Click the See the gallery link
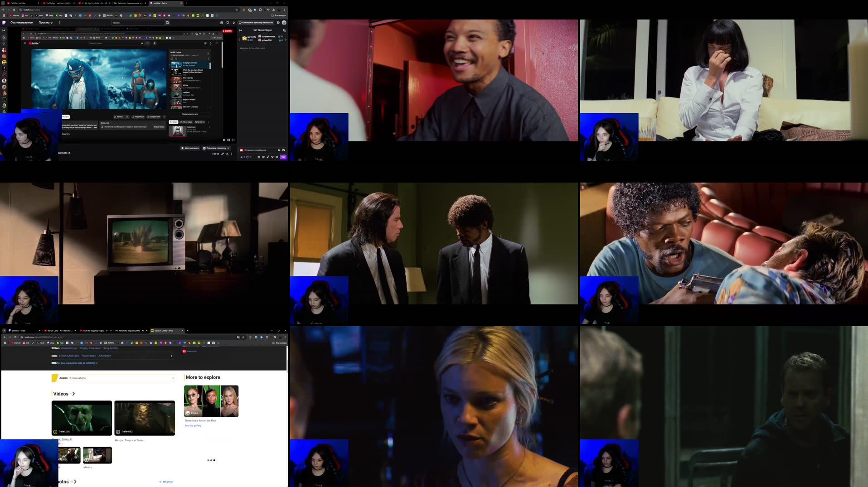The width and height of the screenshot is (868, 487). pyautogui.click(x=193, y=425)
